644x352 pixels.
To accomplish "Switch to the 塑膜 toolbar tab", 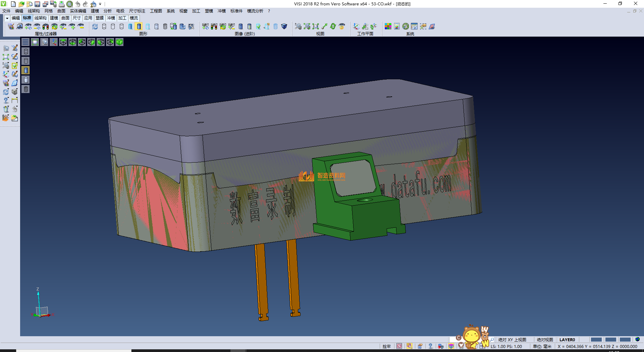I will tap(100, 18).
